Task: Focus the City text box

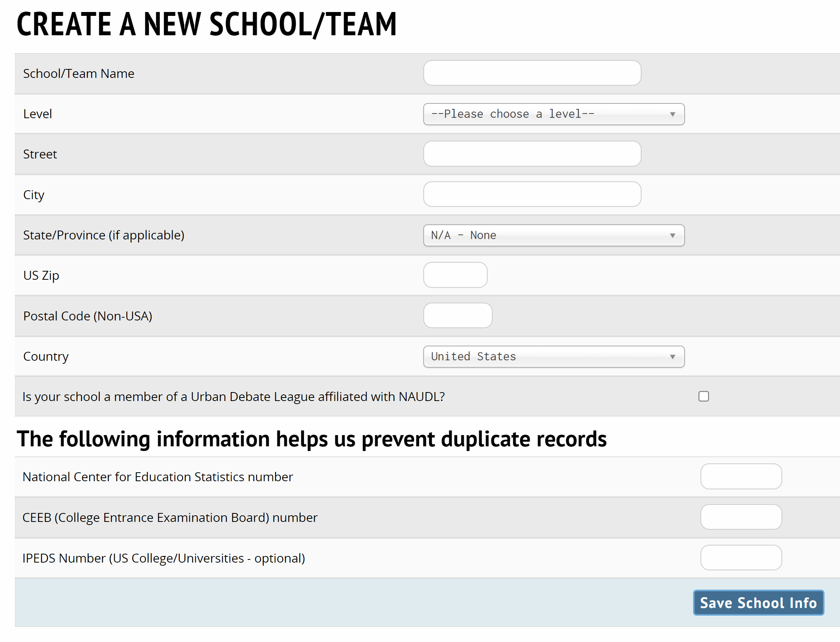Action: coord(532,194)
